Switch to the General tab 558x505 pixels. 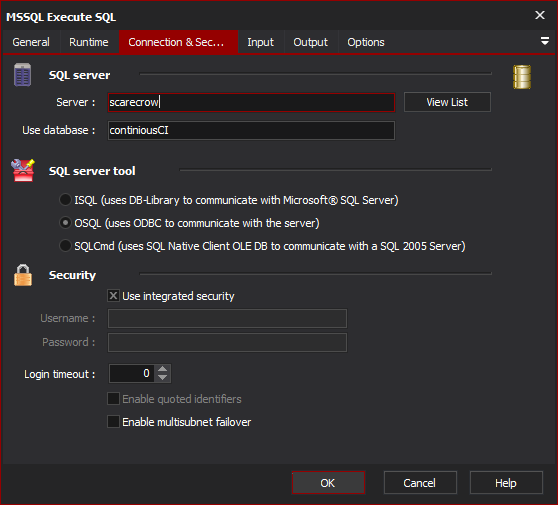click(x=31, y=42)
